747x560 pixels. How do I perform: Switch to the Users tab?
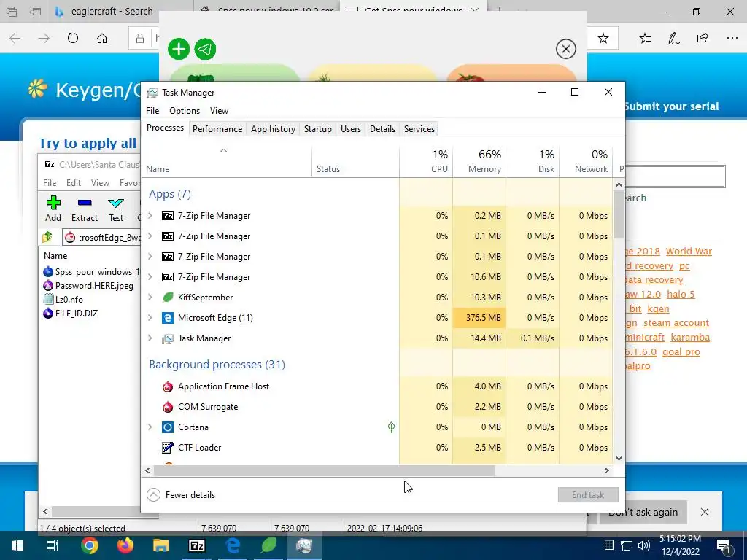point(351,129)
